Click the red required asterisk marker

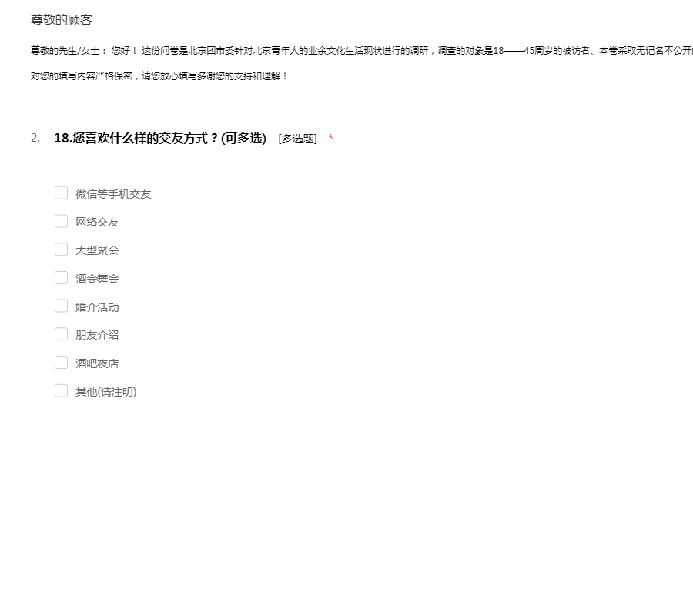pos(331,139)
